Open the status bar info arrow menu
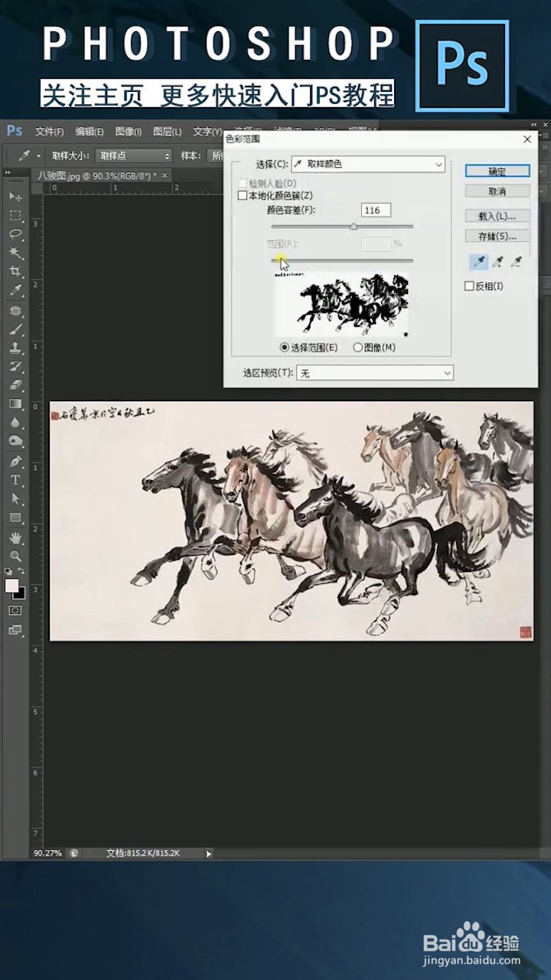This screenshot has width=551, height=980. [x=209, y=853]
